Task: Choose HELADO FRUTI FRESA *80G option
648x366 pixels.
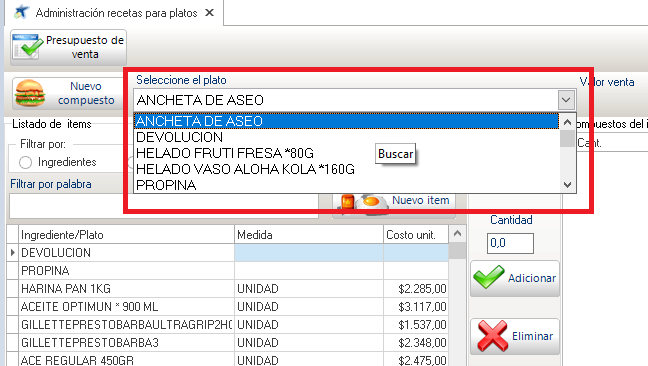Action: (346, 153)
